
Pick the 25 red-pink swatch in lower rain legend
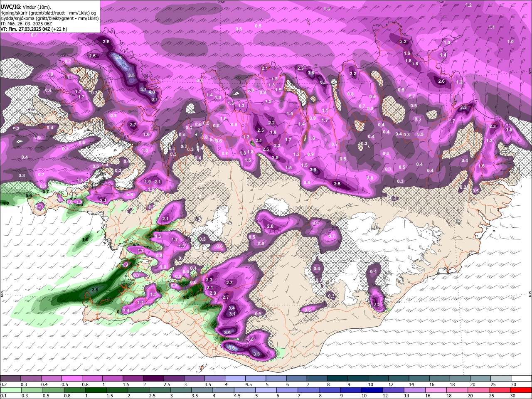500,390
